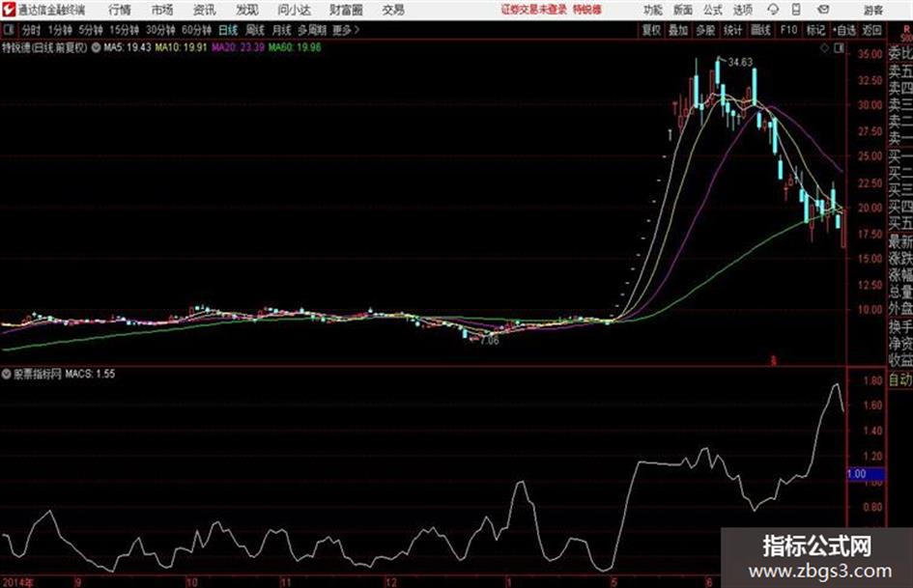Click the 返回 back button
913x588 pixels.
pos(872,30)
